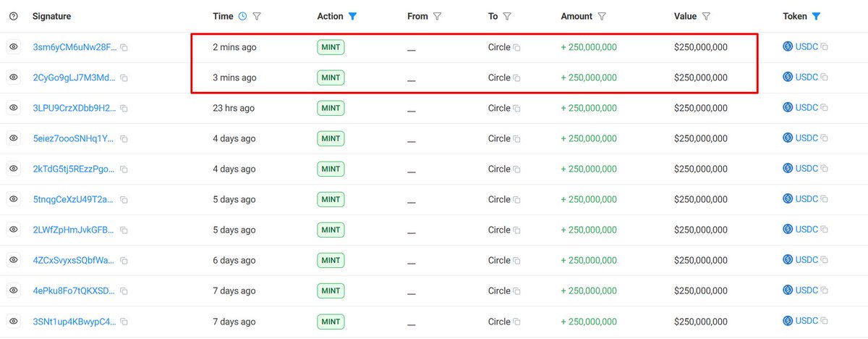868x339 pixels.
Task: Open the Value column filter
Action: [706, 16]
